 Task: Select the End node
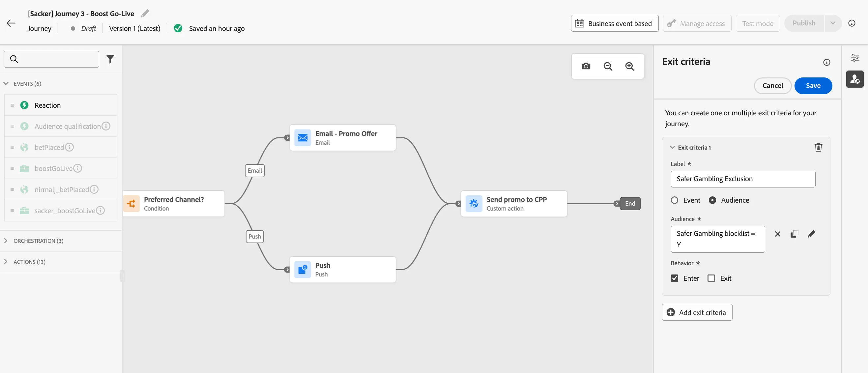[630, 204]
